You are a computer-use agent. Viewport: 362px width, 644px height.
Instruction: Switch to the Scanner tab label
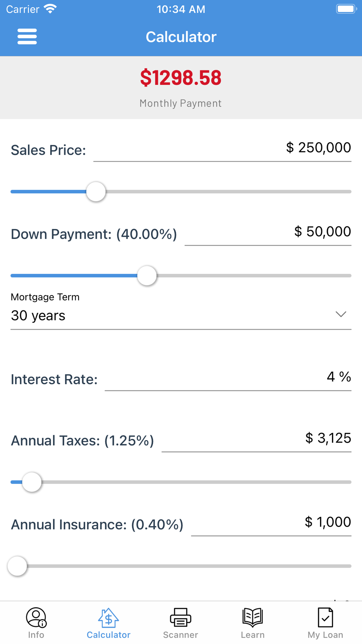point(180,635)
